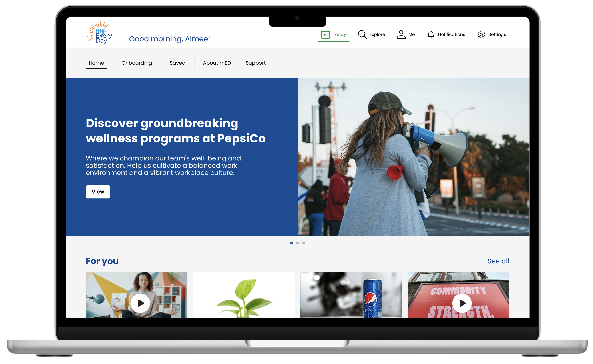Switch to the Home tab
Screen dimensions: 593x364
coord(96,63)
